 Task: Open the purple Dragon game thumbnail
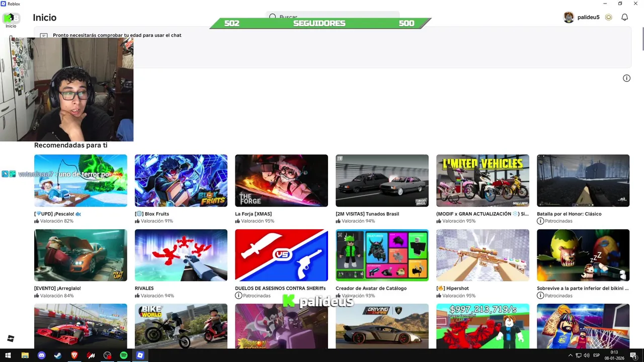pos(281,326)
